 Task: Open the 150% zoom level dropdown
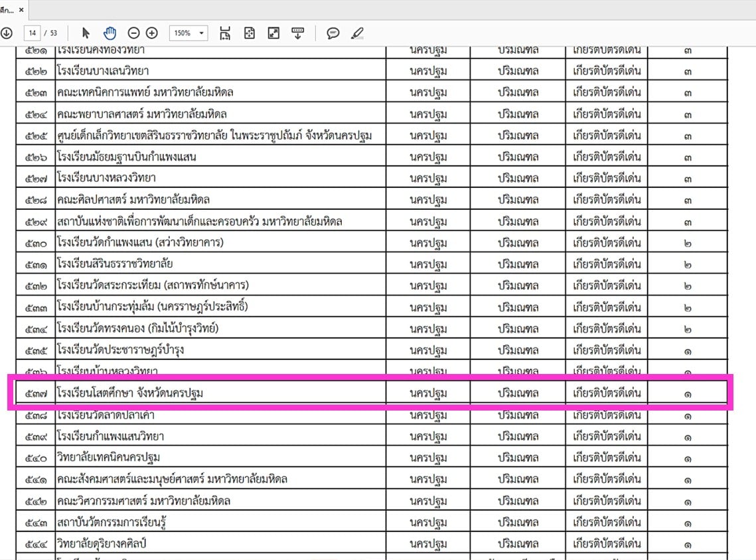[189, 33]
